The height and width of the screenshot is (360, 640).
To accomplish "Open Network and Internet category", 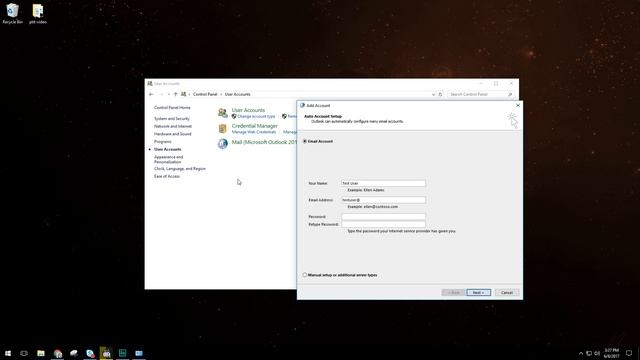I will (173, 127).
